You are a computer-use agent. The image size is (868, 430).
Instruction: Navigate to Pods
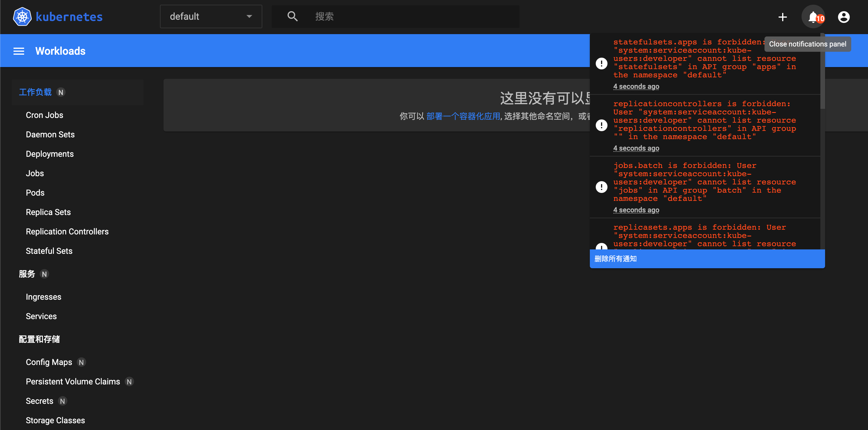(35, 193)
